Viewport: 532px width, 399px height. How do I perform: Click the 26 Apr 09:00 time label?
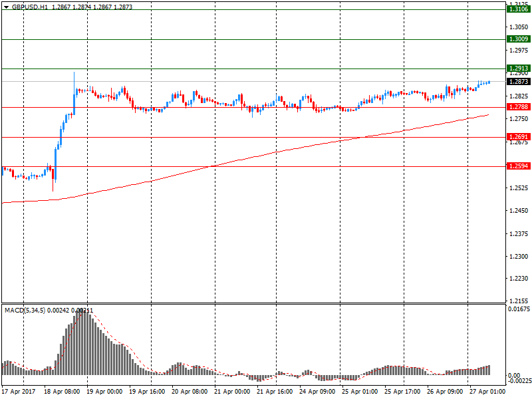[445, 392]
